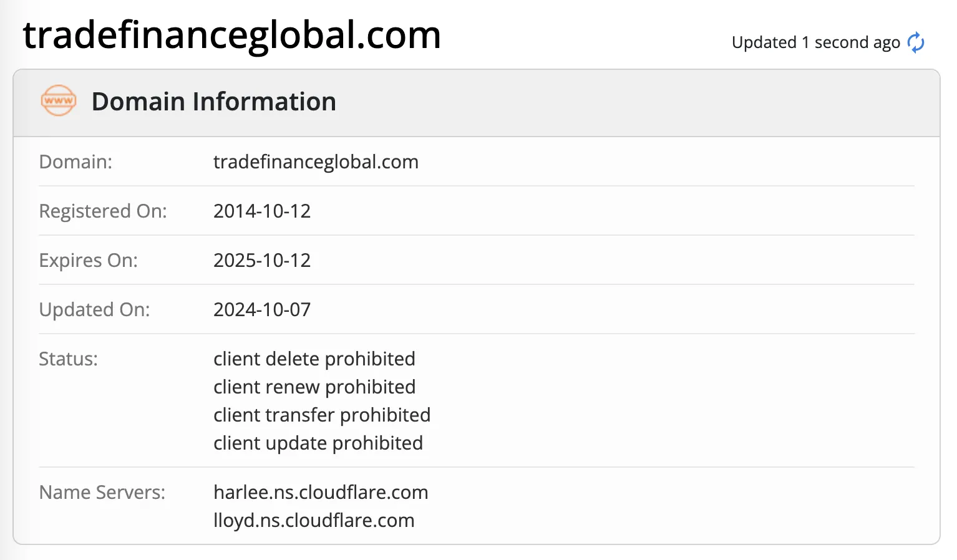Click the 'Registered On:' label
Image resolution: width=957 pixels, height=560 pixels.
(103, 211)
